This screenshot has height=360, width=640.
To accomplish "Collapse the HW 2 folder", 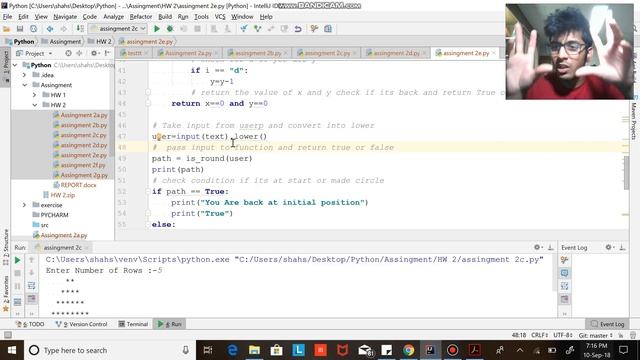I will (34, 105).
